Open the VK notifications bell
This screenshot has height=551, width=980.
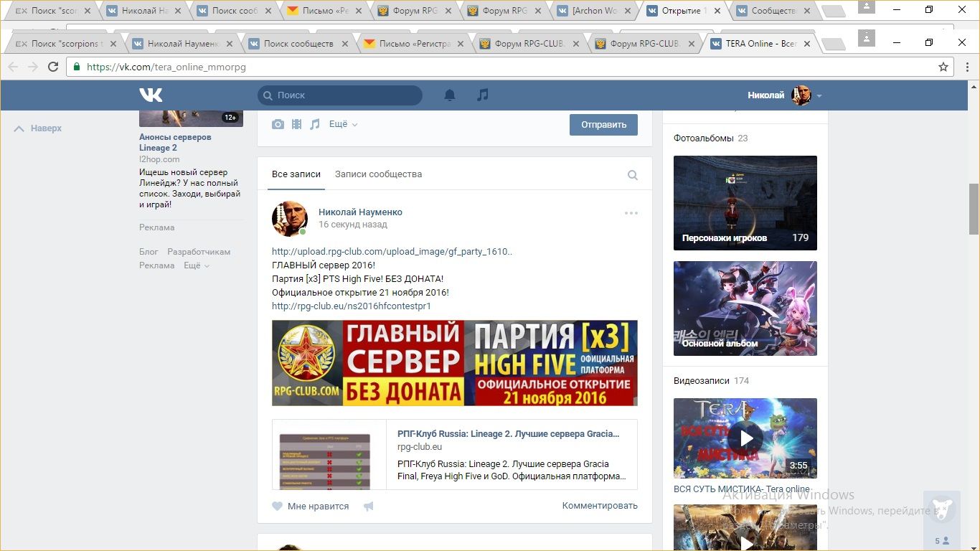pyautogui.click(x=450, y=95)
